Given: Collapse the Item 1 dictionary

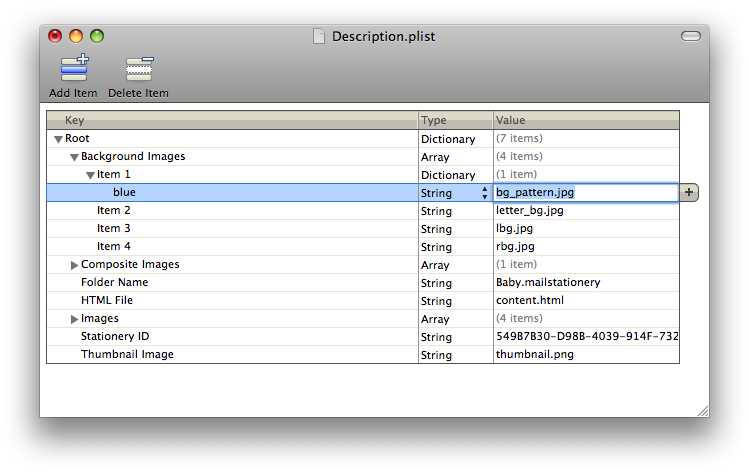Looking at the screenshot, I should coord(90,175).
